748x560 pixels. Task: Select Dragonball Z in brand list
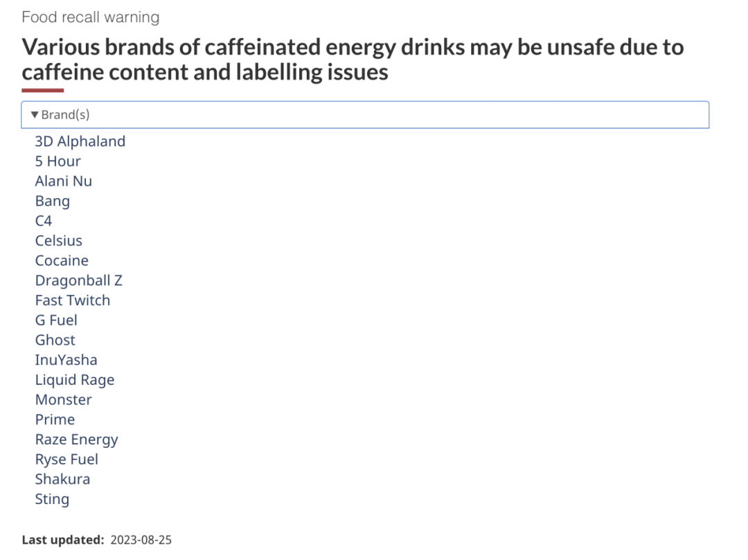pos(79,281)
